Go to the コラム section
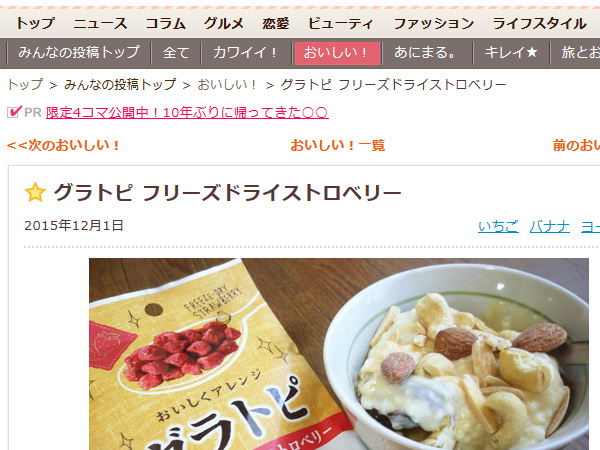 pos(165,24)
